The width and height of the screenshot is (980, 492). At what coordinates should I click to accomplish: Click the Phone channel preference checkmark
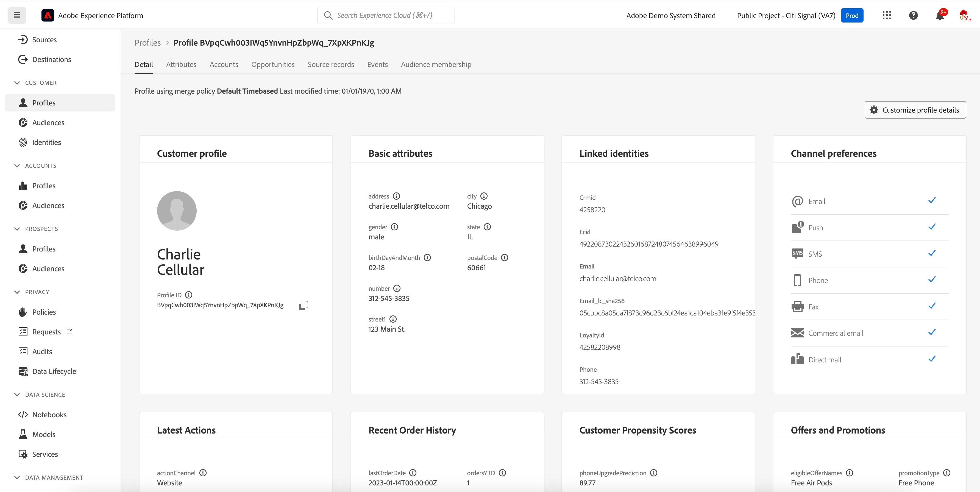coord(932,279)
